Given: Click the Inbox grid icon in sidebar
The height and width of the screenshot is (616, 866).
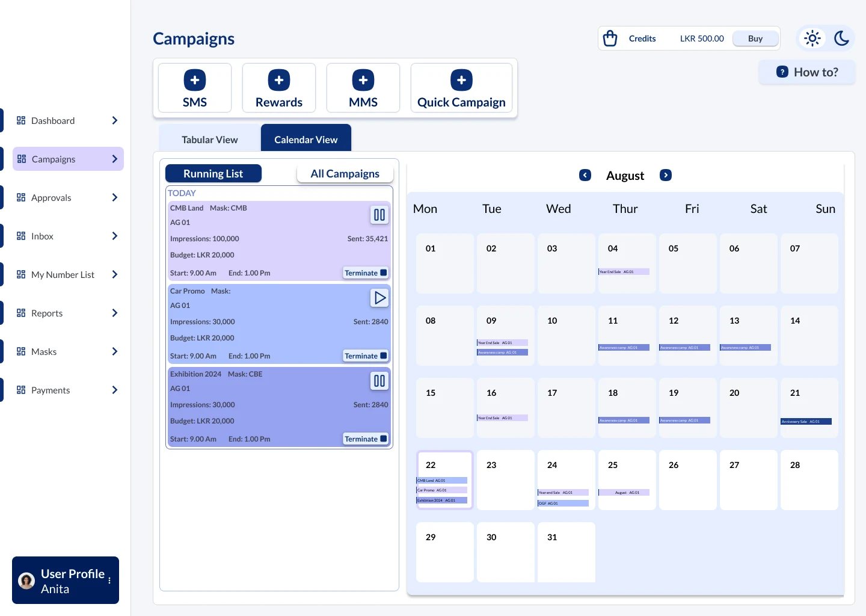Looking at the screenshot, I should tap(21, 236).
